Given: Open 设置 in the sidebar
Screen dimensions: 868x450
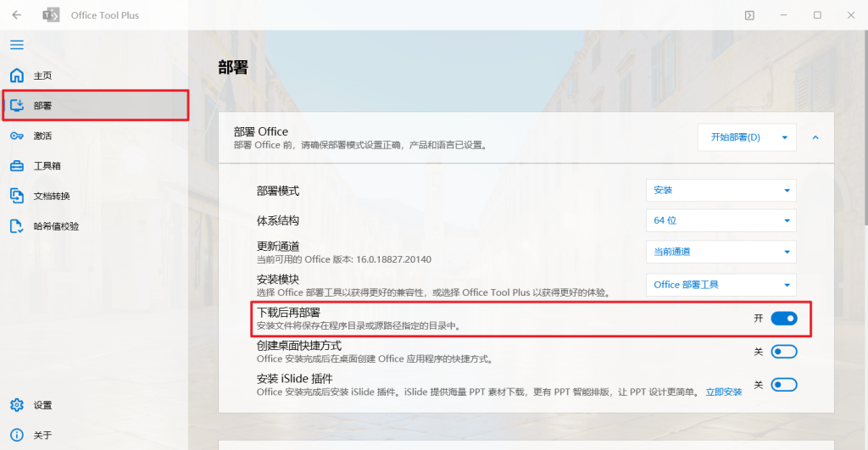Looking at the screenshot, I should (x=95, y=405).
